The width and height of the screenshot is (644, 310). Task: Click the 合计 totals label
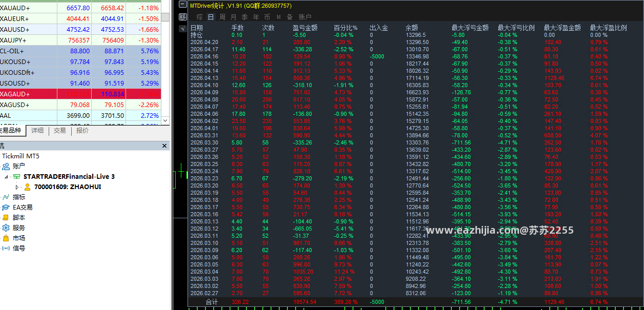212,302
